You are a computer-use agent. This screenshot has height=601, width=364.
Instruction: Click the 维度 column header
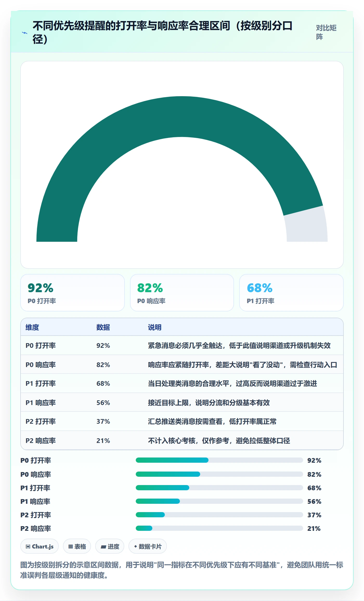click(32, 327)
